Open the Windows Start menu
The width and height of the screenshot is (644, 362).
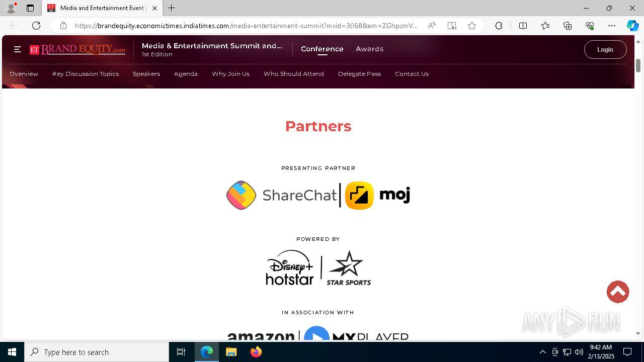coord(12,352)
